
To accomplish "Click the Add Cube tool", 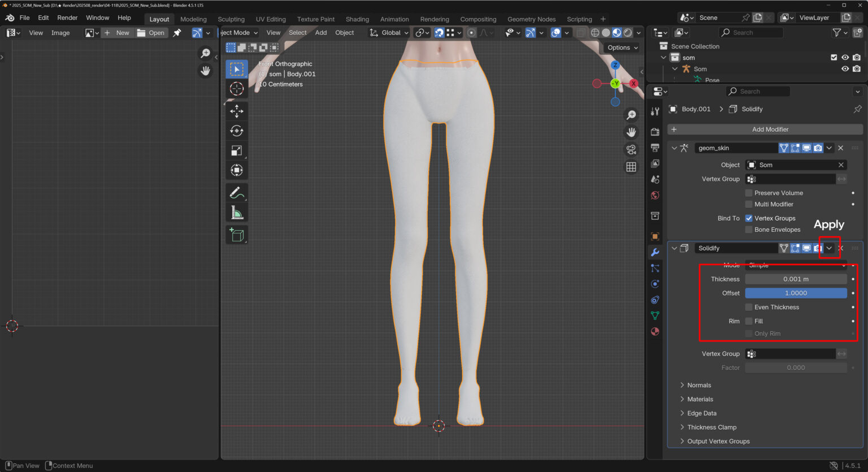I will (x=236, y=235).
